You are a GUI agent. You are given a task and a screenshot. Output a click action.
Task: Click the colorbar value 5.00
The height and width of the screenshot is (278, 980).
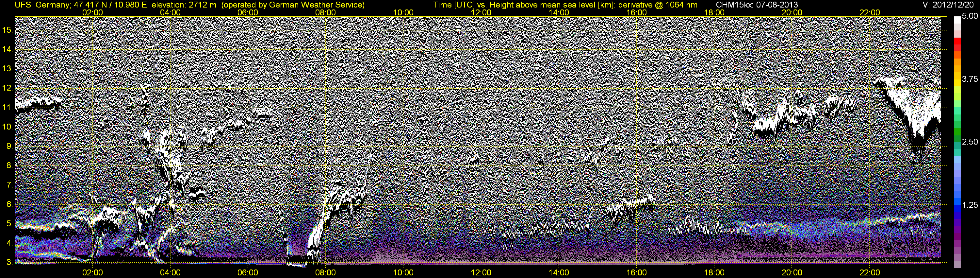coord(970,16)
